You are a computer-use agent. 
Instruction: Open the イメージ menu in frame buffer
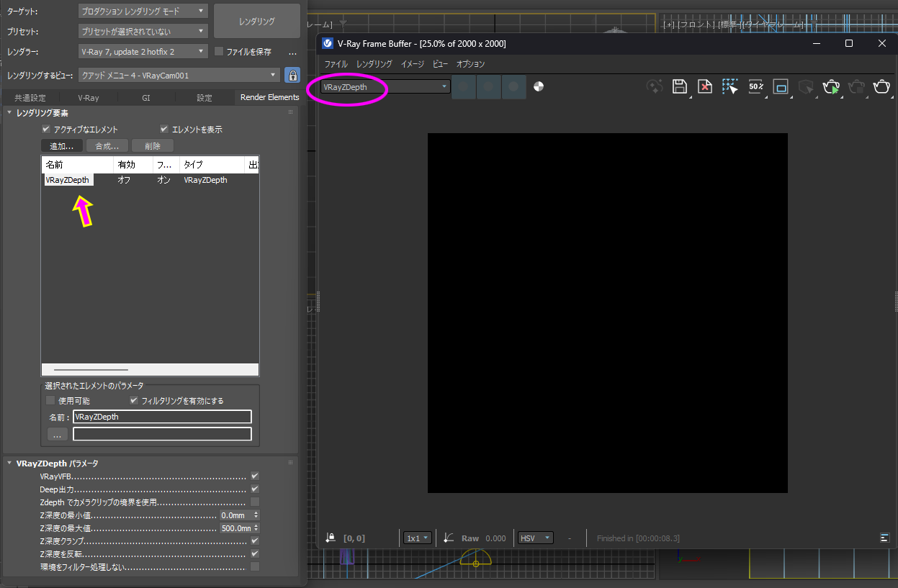coord(413,64)
